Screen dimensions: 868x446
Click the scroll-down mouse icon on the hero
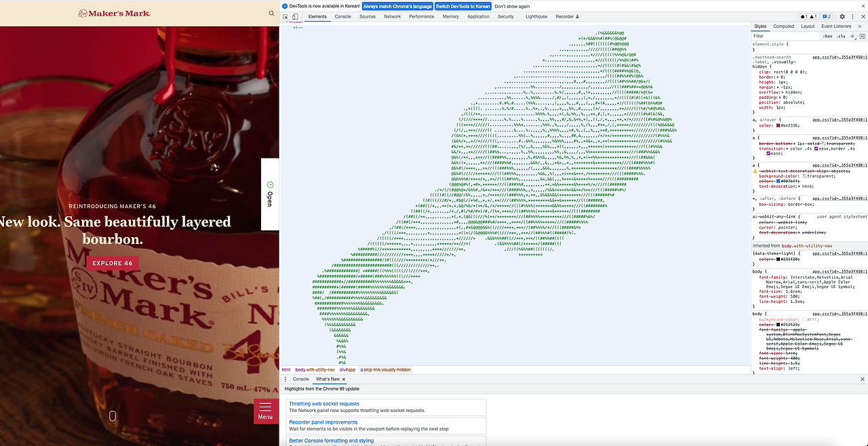pyautogui.click(x=113, y=415)
